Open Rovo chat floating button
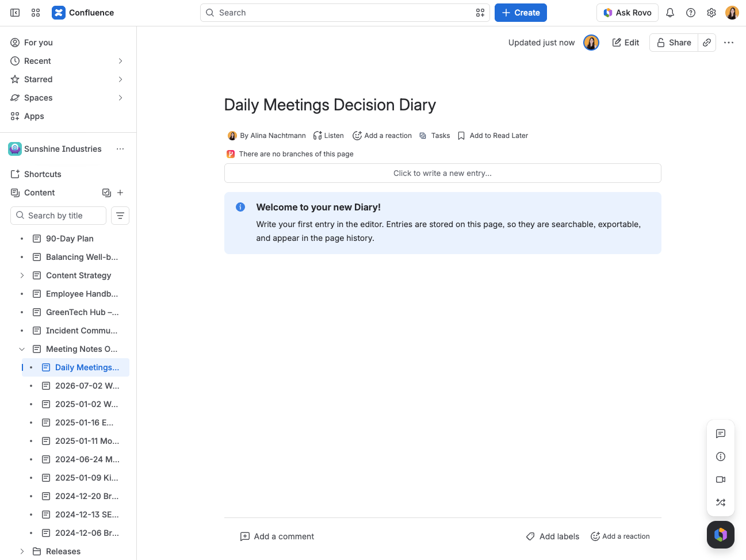Viewport: 746px width, 560px height. 721,535
